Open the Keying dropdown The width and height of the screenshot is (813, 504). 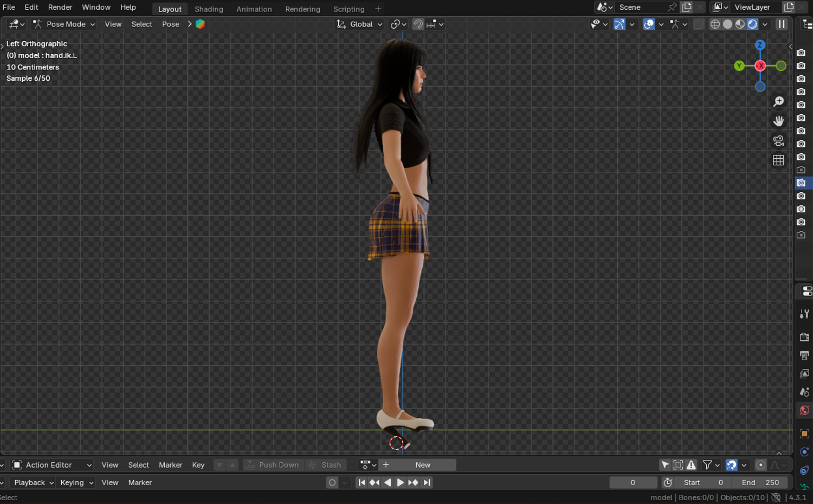(77, 482)
